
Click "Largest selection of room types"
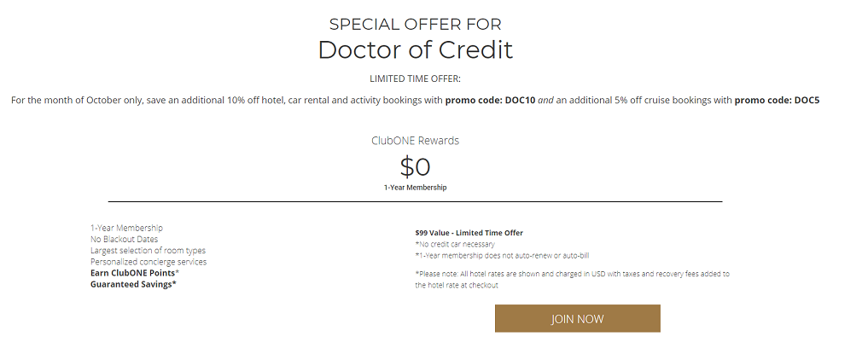pyautogui.click(x=148, y=251)
